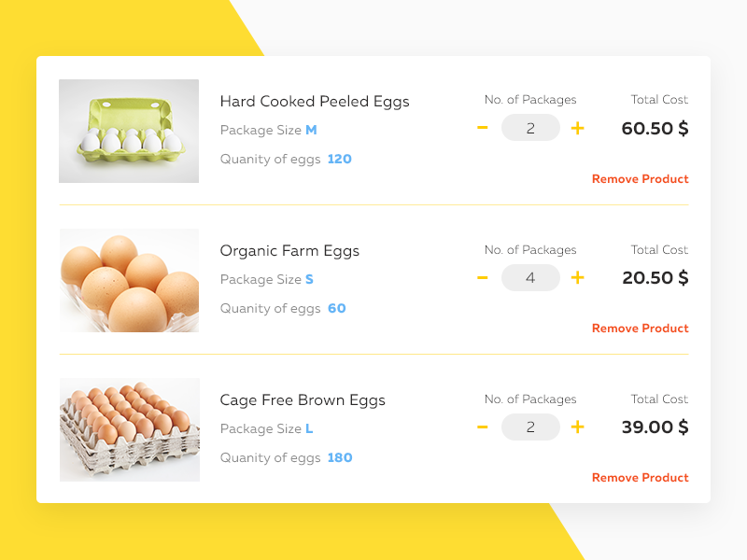Decrease Organic Farm Eggs package count

point(484,277)
